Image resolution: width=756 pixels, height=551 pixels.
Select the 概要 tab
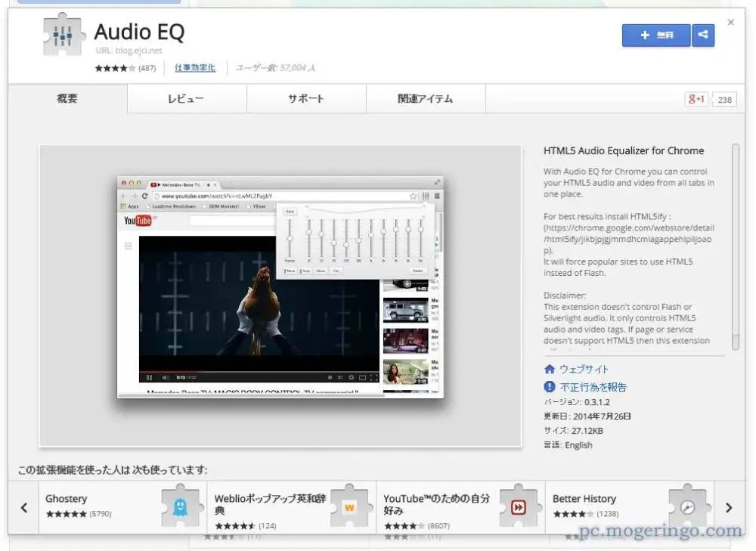coord(67,98)
